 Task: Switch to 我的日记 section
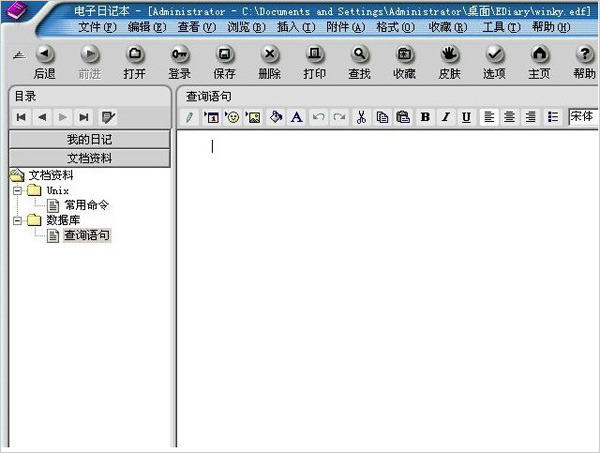(x=90, y=139)
